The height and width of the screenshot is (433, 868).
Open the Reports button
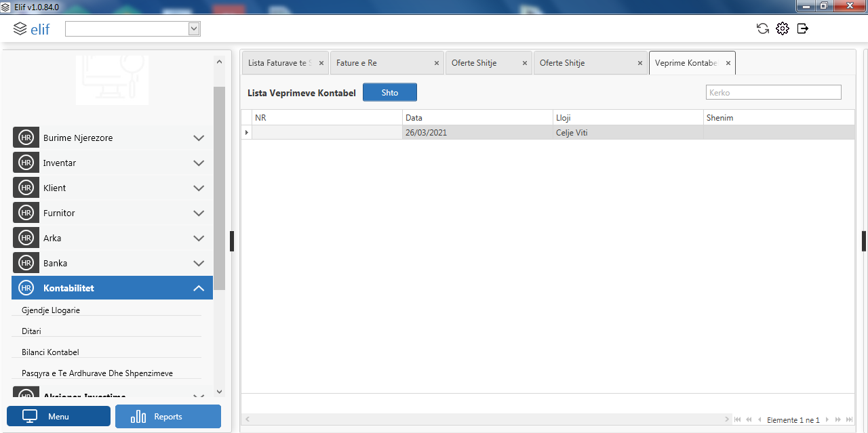[x=168, y=416]
